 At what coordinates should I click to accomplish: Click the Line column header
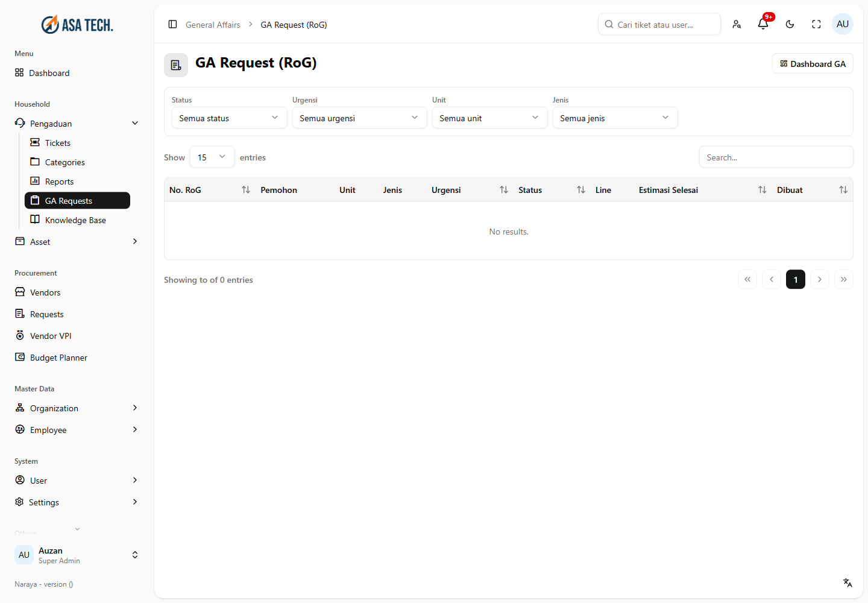[603, 190]
